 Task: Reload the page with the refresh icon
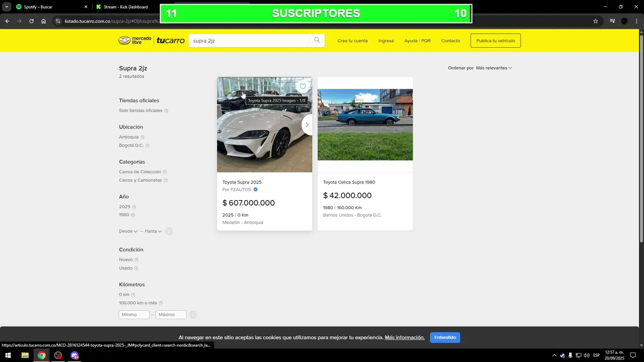coord(31,21)
